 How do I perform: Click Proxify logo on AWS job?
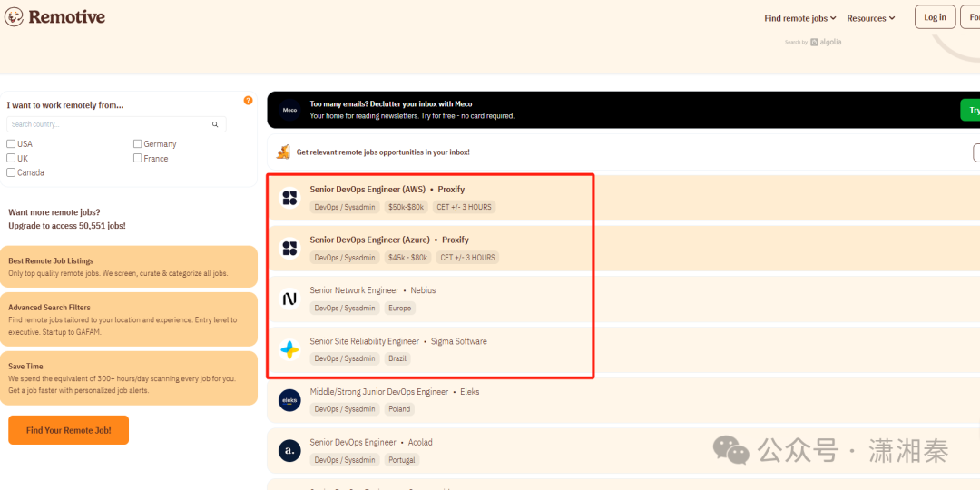pyautogui.click(x=289, y=198)
